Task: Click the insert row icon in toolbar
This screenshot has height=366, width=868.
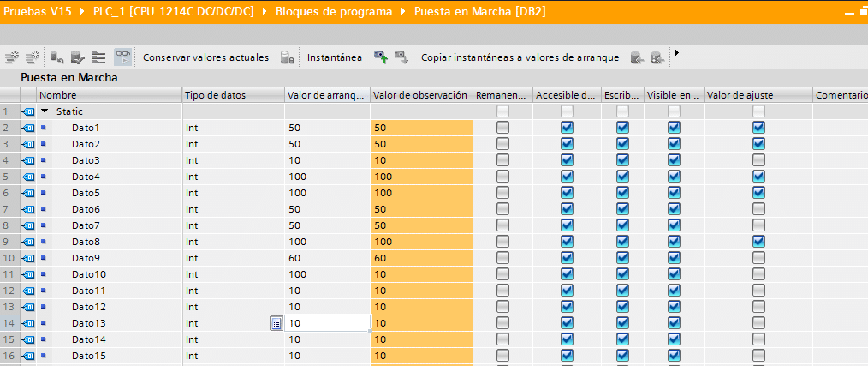Action: pyautogui.click(x=12, y=57)
